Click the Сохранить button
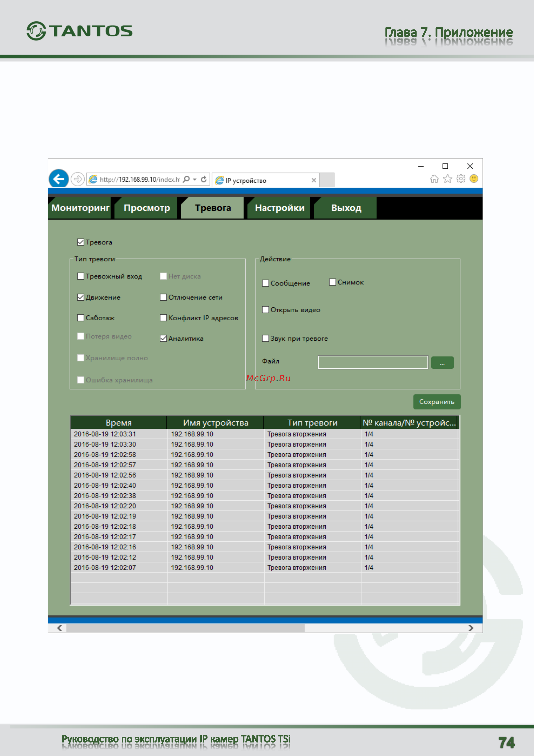534x756 pixels. coord(437,402)
